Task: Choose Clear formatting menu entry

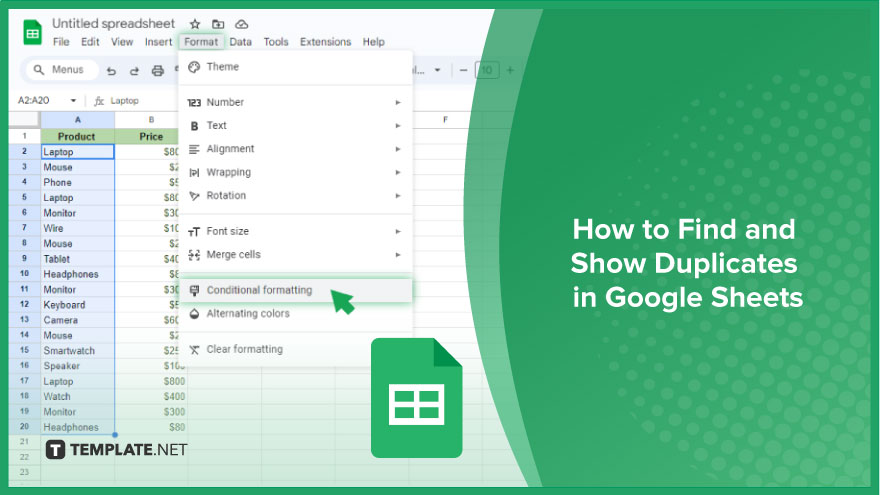Action: [296, 349]
